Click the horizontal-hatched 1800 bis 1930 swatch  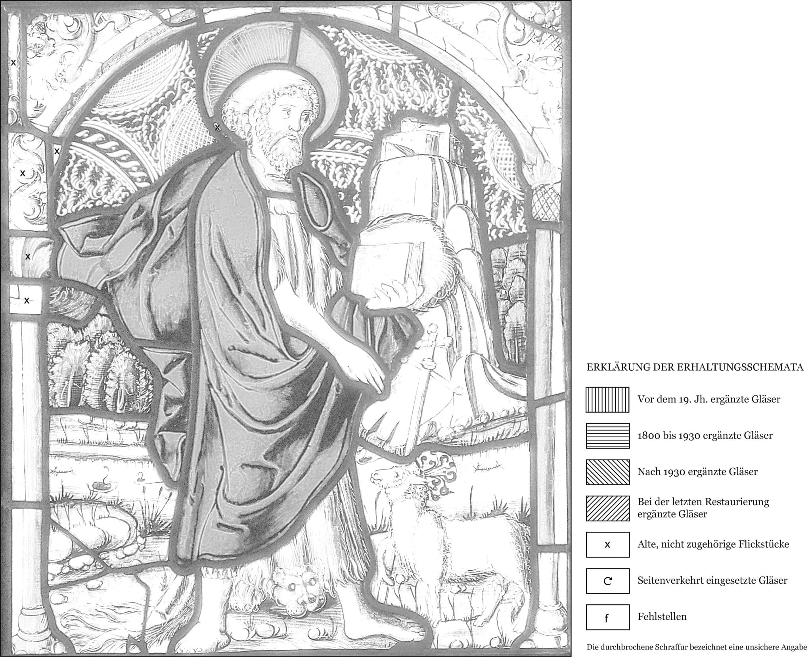[607, 436]
